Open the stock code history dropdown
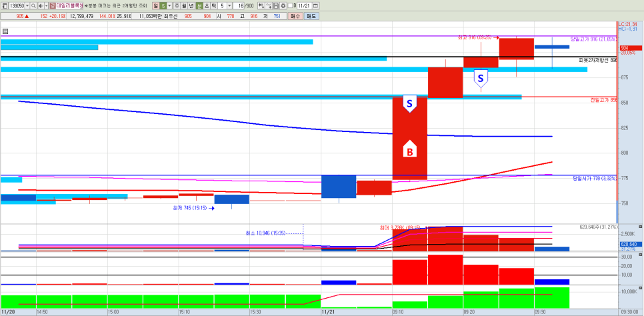644x316 pixels. point(27,6)
